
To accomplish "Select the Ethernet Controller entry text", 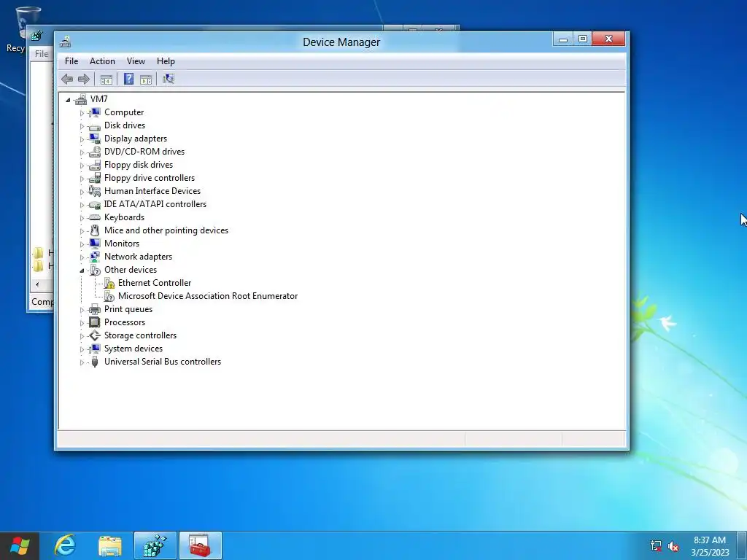I will pos(155,283).
